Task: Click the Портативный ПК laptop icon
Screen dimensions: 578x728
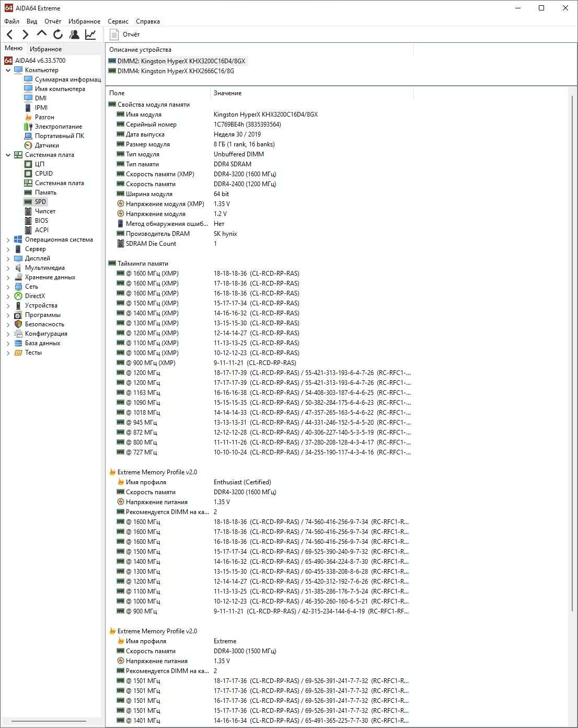Action: pyautogui.click(x=28, y=136)
